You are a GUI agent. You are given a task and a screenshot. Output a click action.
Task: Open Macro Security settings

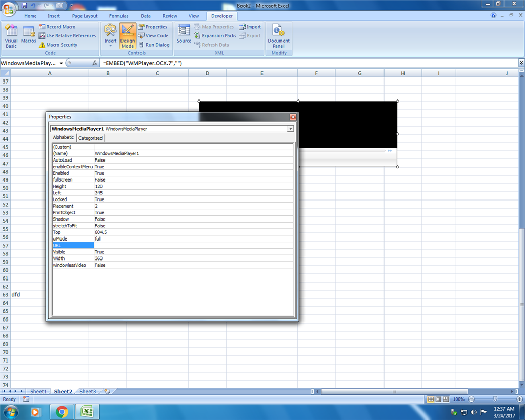[58, 45]
